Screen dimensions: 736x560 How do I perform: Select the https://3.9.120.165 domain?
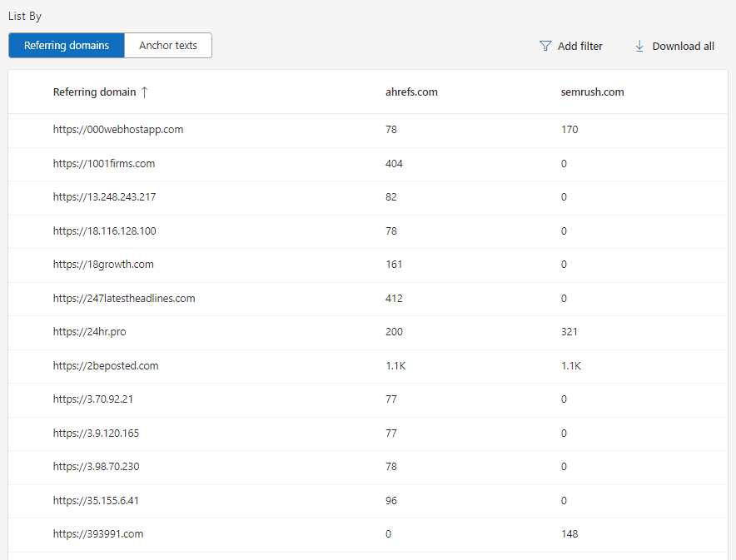coord(96,434)
